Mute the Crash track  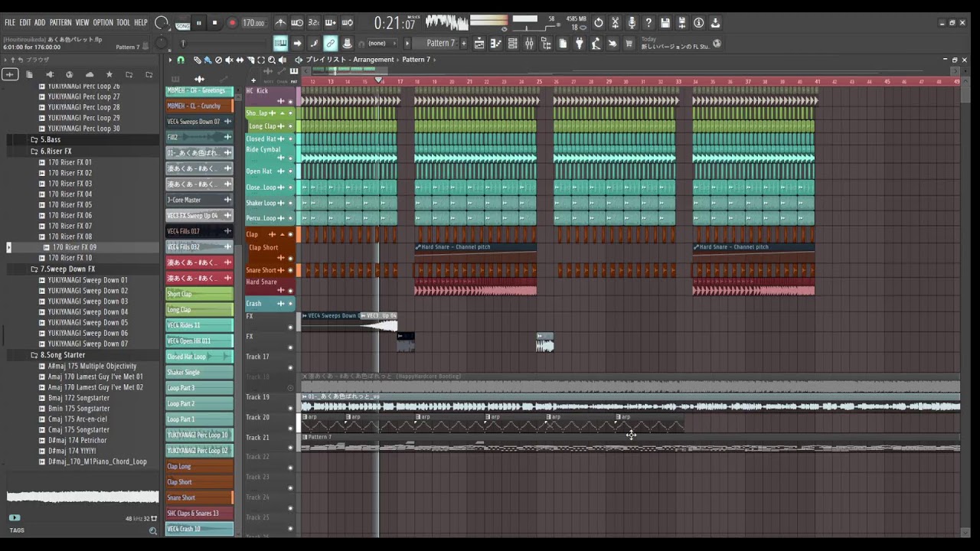(290, 304)
